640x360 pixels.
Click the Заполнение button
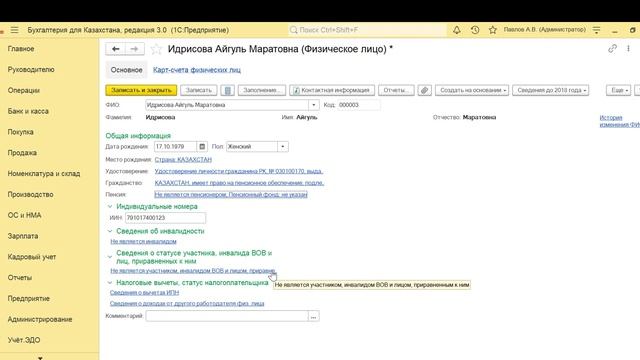[262, 90]
